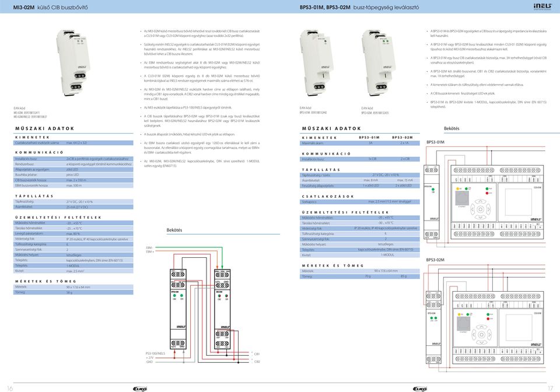This screenshot has width=560, height=392.
Task: Click the '-25 .. +70 °C' storage temperature value
Action: [x=74, y=228]
